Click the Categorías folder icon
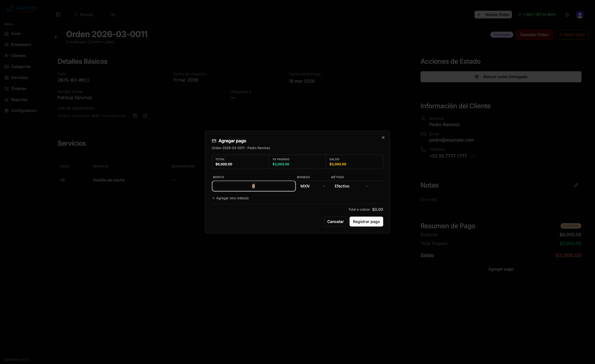The width and height of the screenshot is (595, 364). pyautogui.click(x=6, y=67)
